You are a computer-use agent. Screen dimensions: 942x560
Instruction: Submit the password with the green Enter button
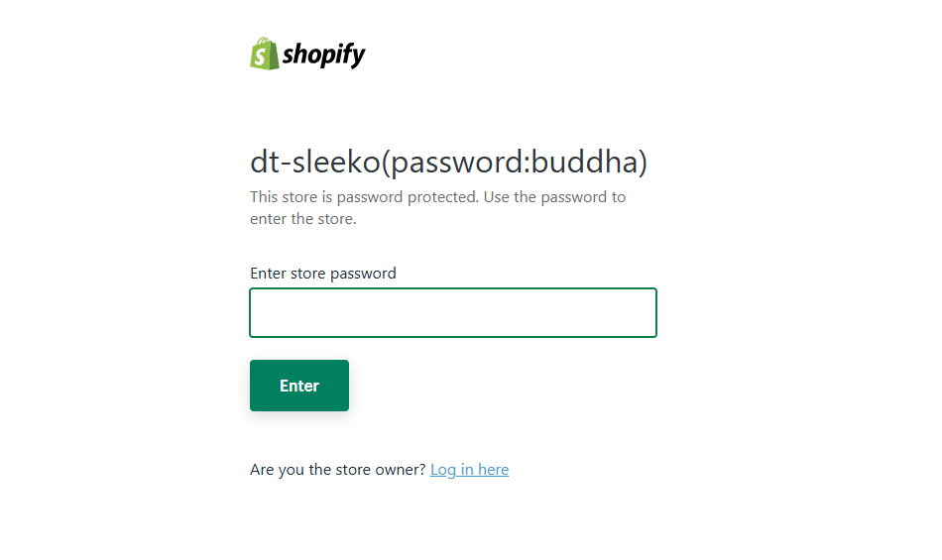click(x=299, y=386)
